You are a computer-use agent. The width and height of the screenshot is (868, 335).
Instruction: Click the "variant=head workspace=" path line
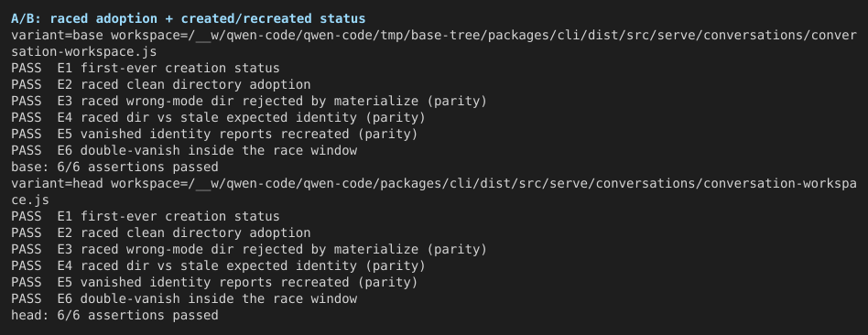click(x=433, y=183)
